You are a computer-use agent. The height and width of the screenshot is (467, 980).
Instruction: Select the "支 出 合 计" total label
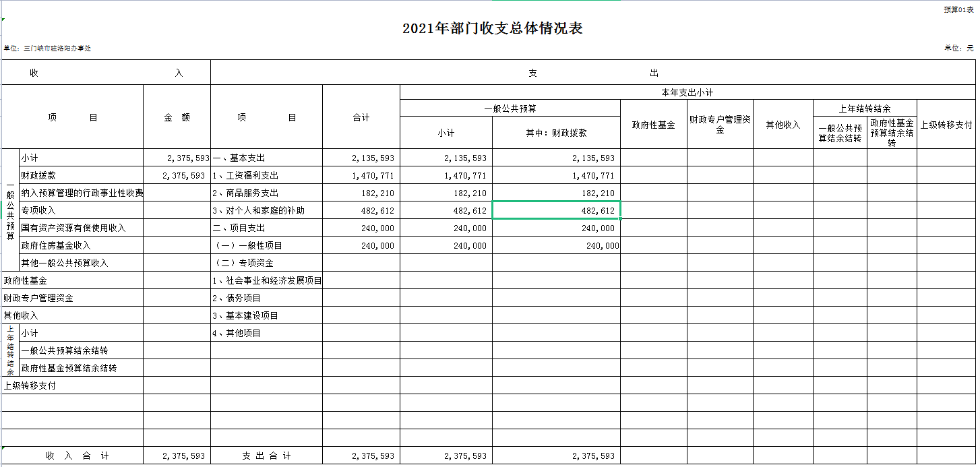(266, 456)
